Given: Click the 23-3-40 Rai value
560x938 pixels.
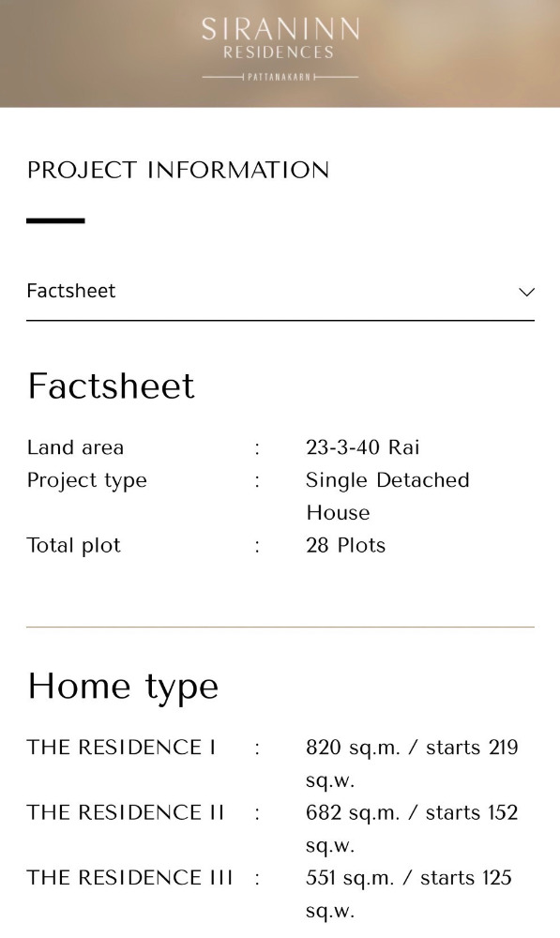Looking at the screenshot, I should coord(363,447).
